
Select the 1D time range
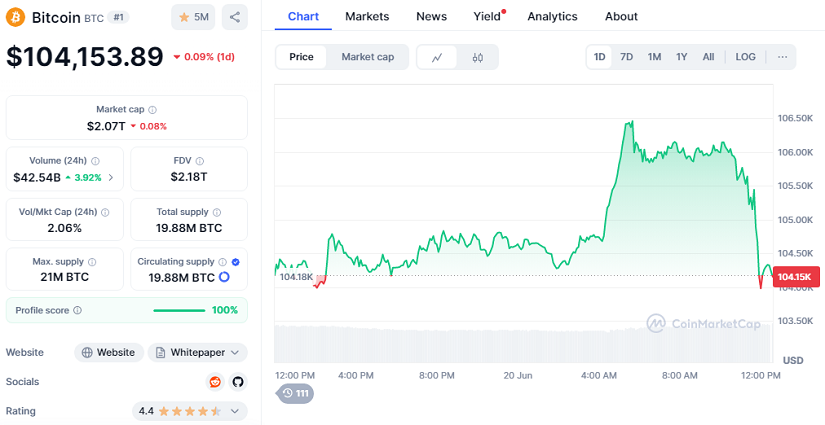pos(599,57)
